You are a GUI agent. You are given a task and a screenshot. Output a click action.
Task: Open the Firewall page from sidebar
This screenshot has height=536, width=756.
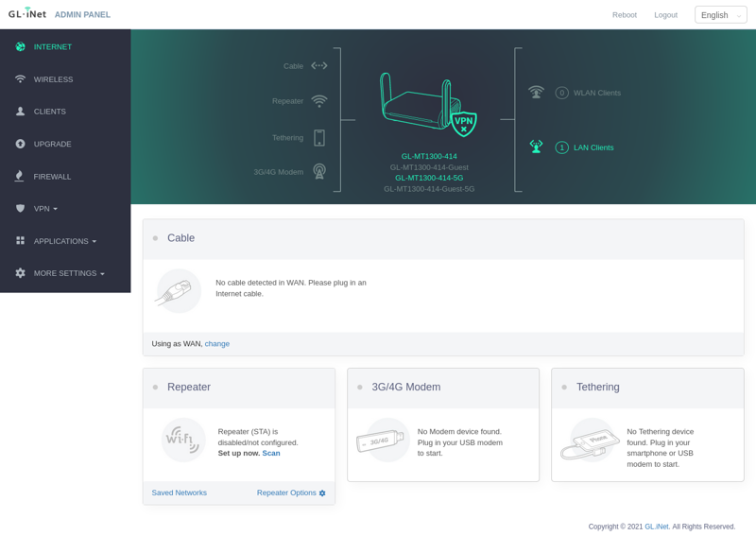coord(52,177)
